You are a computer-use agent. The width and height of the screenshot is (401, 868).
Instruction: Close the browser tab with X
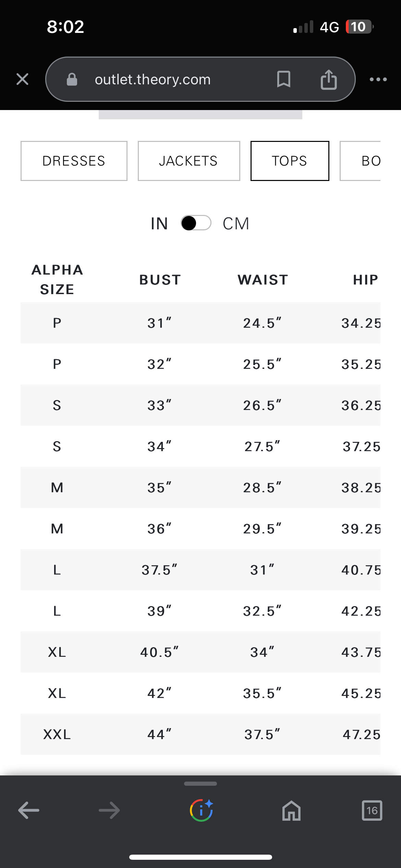23,80
